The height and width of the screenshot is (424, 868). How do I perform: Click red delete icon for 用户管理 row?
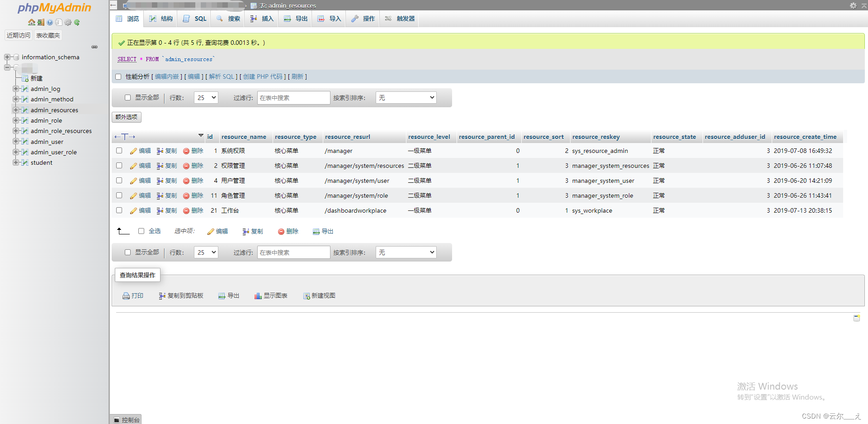186,181
